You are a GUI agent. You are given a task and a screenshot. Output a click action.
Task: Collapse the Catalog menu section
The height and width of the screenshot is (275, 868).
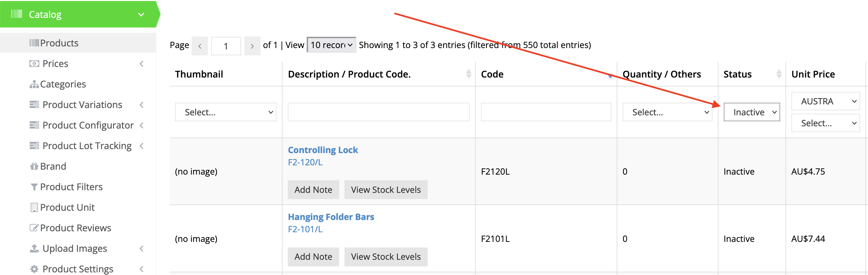pyautogui.click(x=141, y=15)
